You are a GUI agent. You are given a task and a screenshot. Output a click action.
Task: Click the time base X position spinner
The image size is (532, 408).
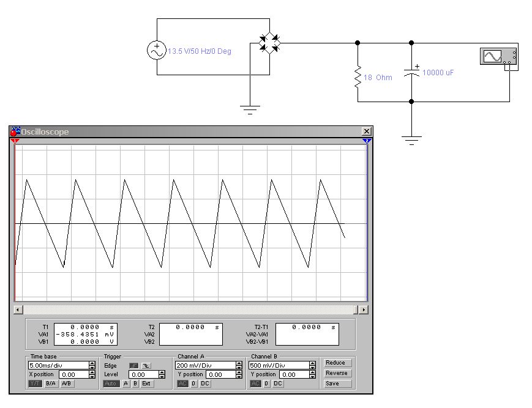[x=92, y=374]
